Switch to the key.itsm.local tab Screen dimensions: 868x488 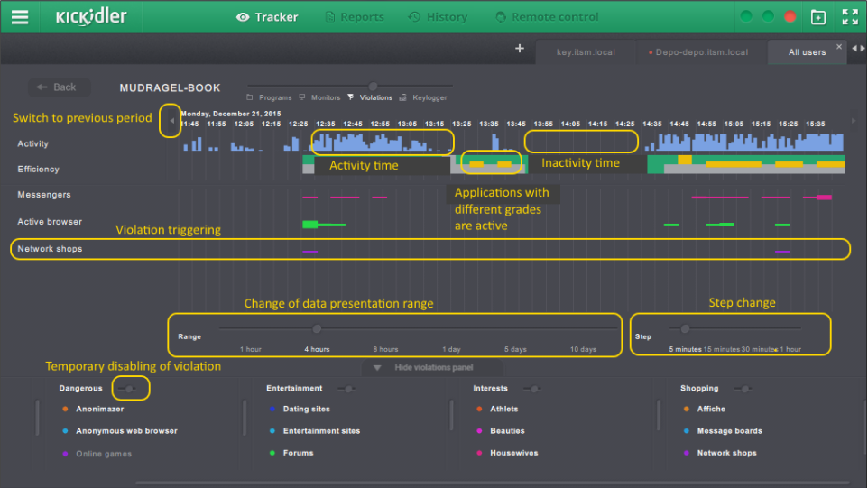click(x=586, y=52)
